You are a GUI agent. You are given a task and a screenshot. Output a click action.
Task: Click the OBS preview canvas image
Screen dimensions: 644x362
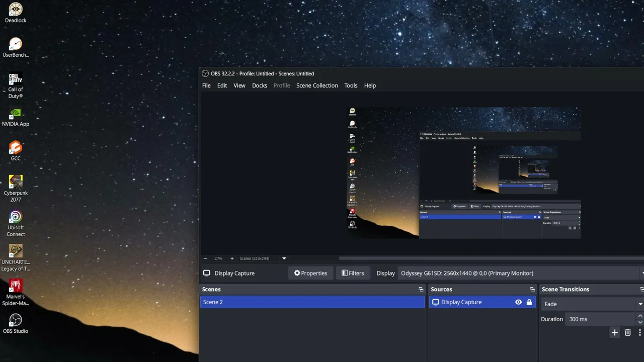pyautogui.click(x=463, y=172)
